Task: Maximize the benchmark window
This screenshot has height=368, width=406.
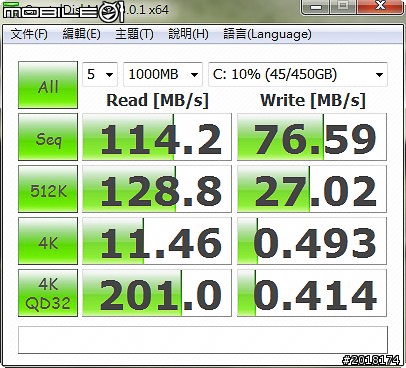Action: (x=343, y=7)
